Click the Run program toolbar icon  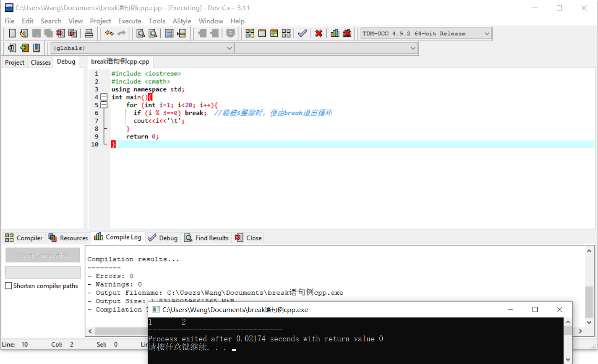coord(262,33)
